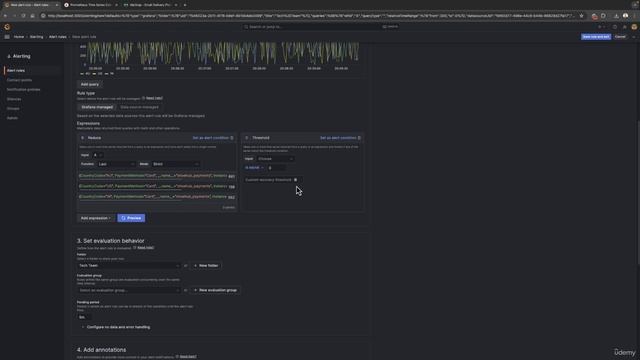Open the Grafana user avatar menu
The image size is (640, 360).
[634, 27]
